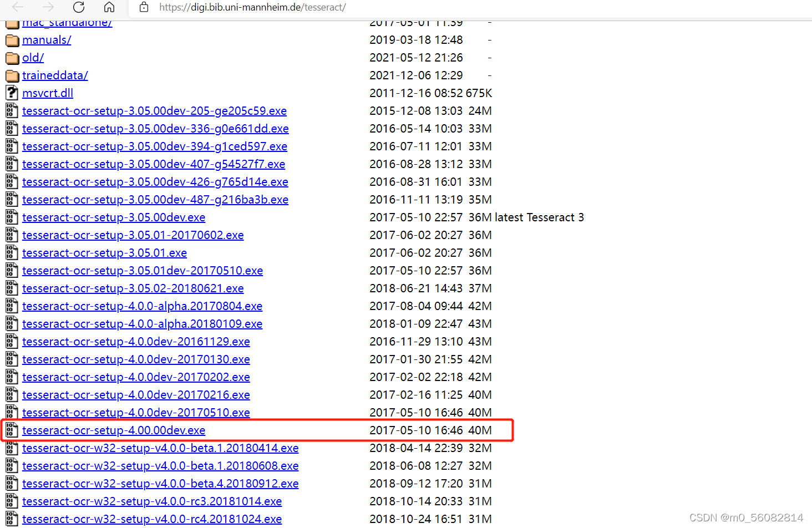Click the unknown-file icon beside msvcrt.dll
This screenshot has width=812, height=528.
tap(12, 93)
